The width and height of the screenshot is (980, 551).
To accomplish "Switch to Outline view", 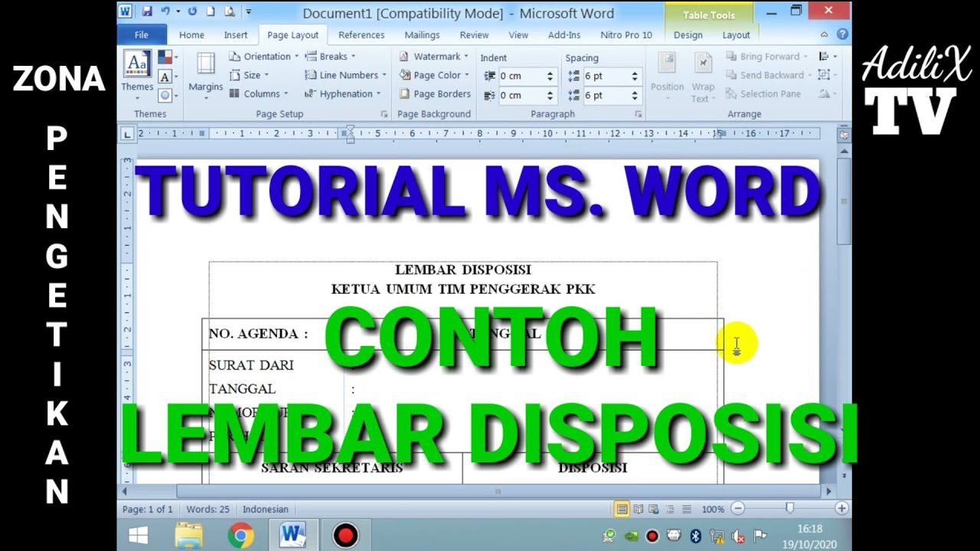I will click(670, 509).
